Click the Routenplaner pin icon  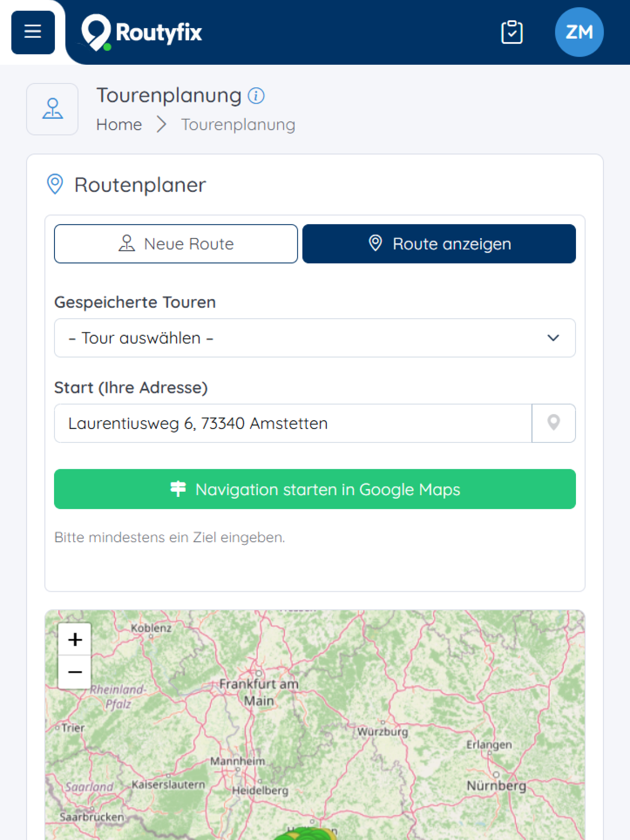click(55, 184)
